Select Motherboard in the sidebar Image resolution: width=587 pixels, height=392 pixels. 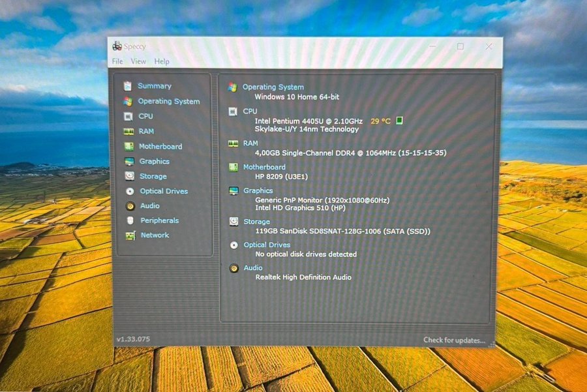click(160, 146)
